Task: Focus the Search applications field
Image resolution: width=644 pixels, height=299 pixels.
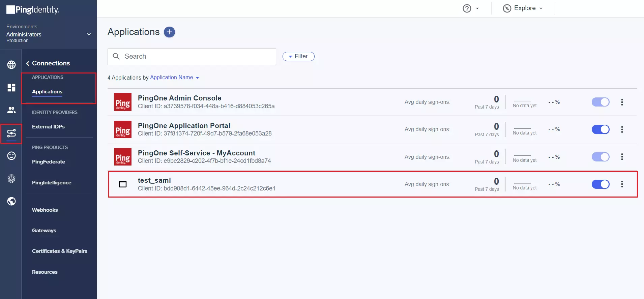Action: [192, 57]
